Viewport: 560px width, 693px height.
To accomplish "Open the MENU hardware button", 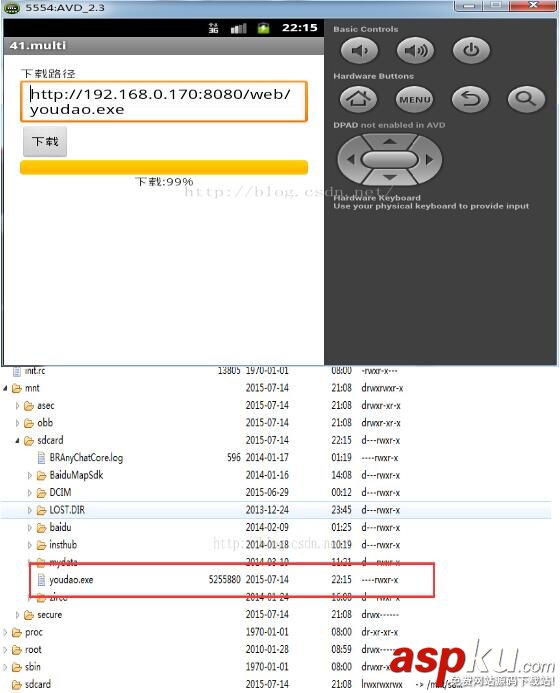I will click(414, 99).
